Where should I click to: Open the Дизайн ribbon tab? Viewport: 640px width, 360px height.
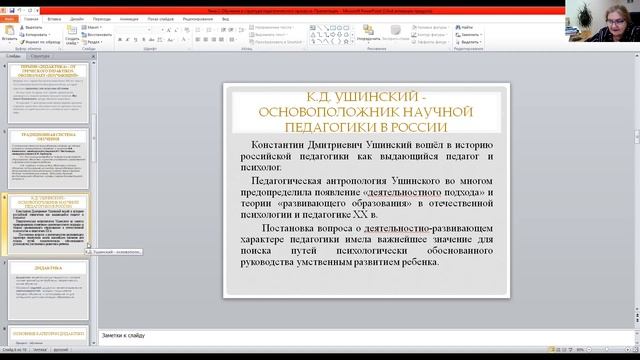77,19
